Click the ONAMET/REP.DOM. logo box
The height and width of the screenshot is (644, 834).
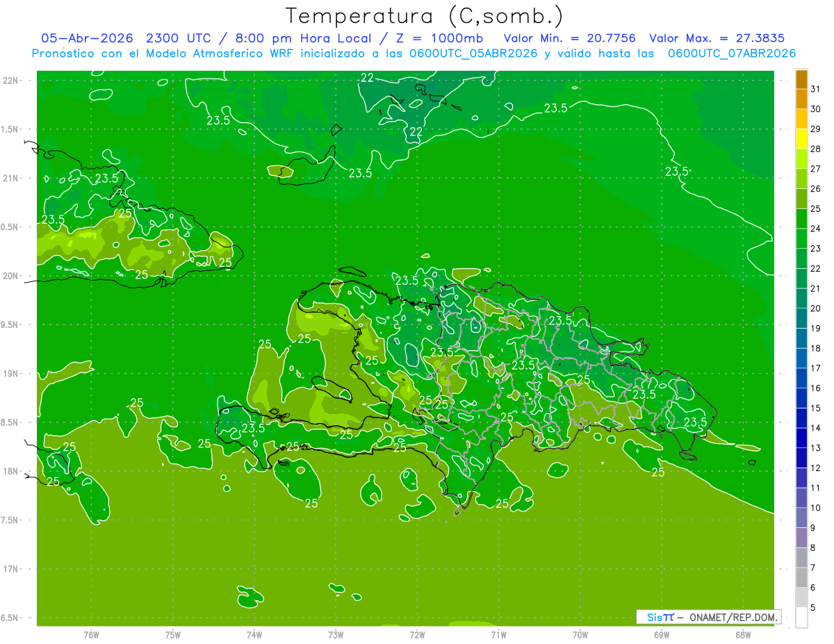[708, 617]
